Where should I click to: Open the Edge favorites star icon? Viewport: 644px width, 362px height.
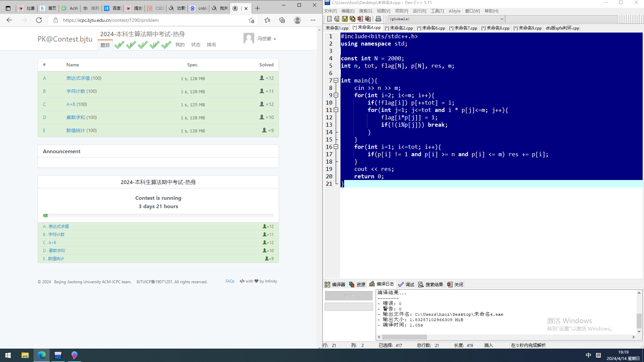(x=267, y=20)
